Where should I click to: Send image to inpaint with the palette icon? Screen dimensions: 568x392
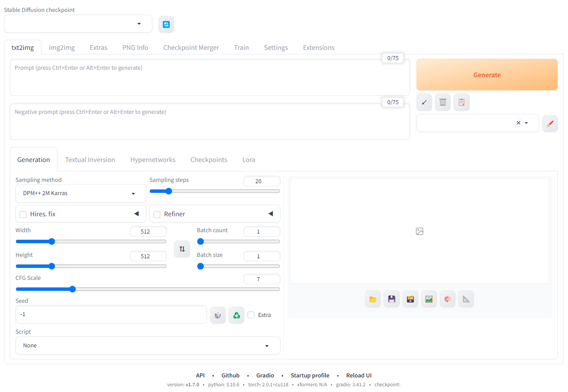447,299
